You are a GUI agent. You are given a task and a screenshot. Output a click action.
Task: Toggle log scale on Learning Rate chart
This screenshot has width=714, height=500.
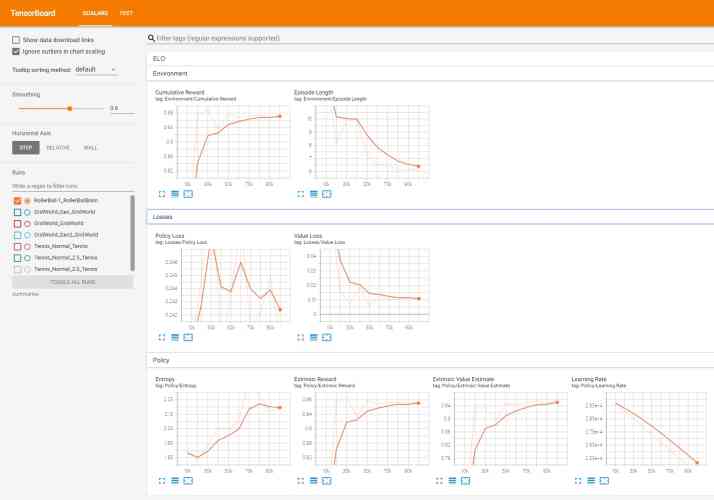(591, 481)
